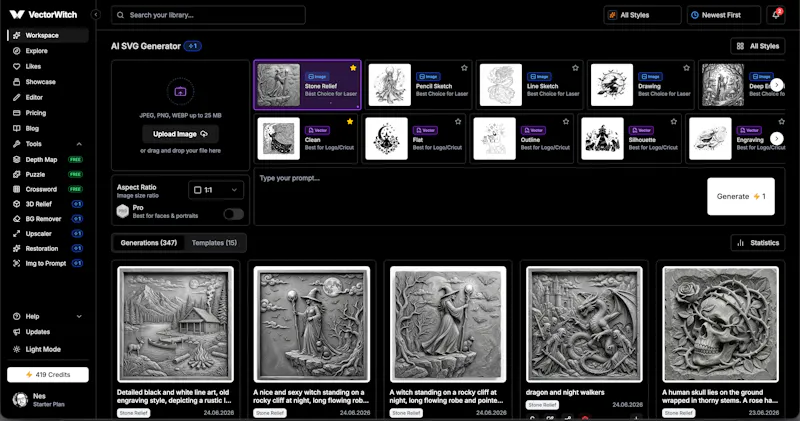The width and height of the screenshot is (800, 421).
Task: Open the Img to Prompt tool
Action: (x=47, y=263)
